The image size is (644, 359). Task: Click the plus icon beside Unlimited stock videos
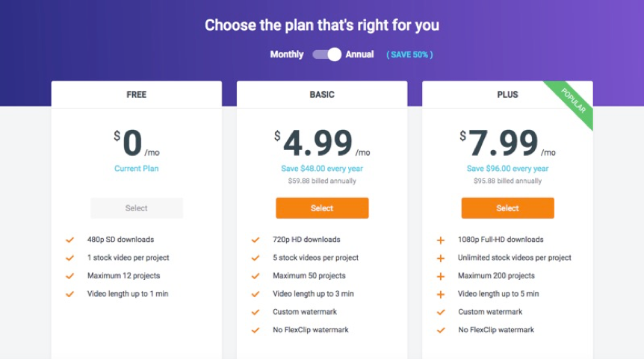click(441, 257)
